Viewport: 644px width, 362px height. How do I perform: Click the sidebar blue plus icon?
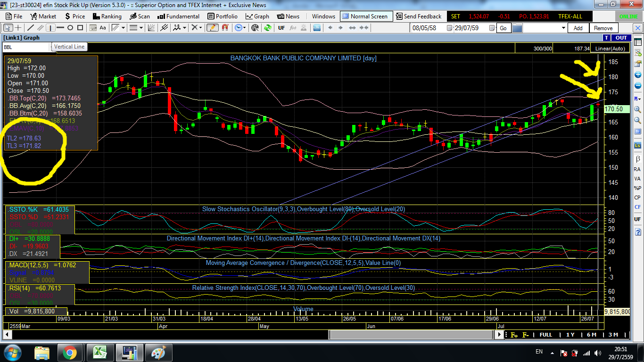(x=637, y=75)
